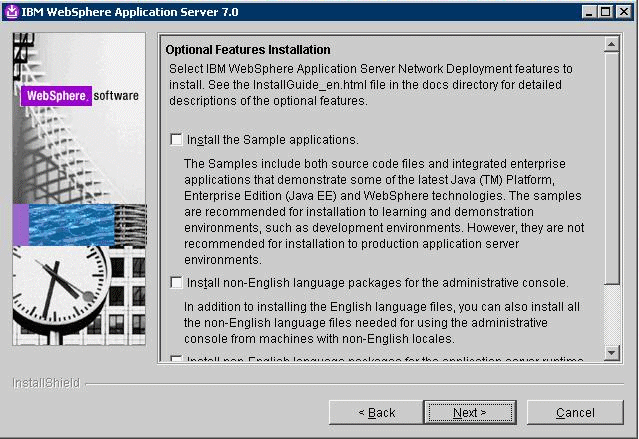Maximize the installer window
The height and width of the screenshot is (439, 639).
coord(606,12)
